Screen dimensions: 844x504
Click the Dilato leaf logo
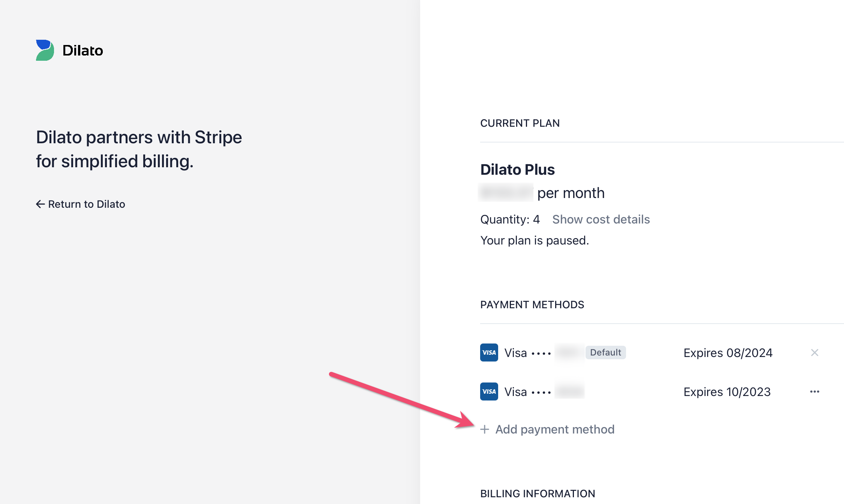click(45, 50)
